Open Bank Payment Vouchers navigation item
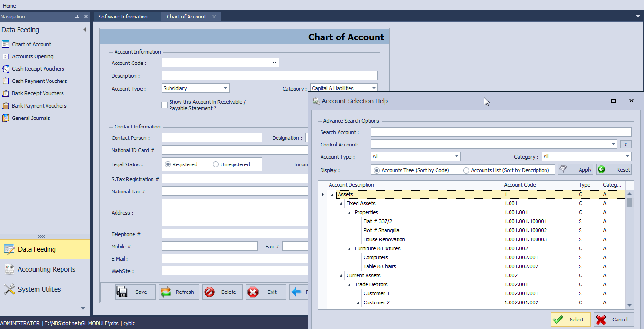Viewport: 644px width, 329px height. [x=39, y=106]
